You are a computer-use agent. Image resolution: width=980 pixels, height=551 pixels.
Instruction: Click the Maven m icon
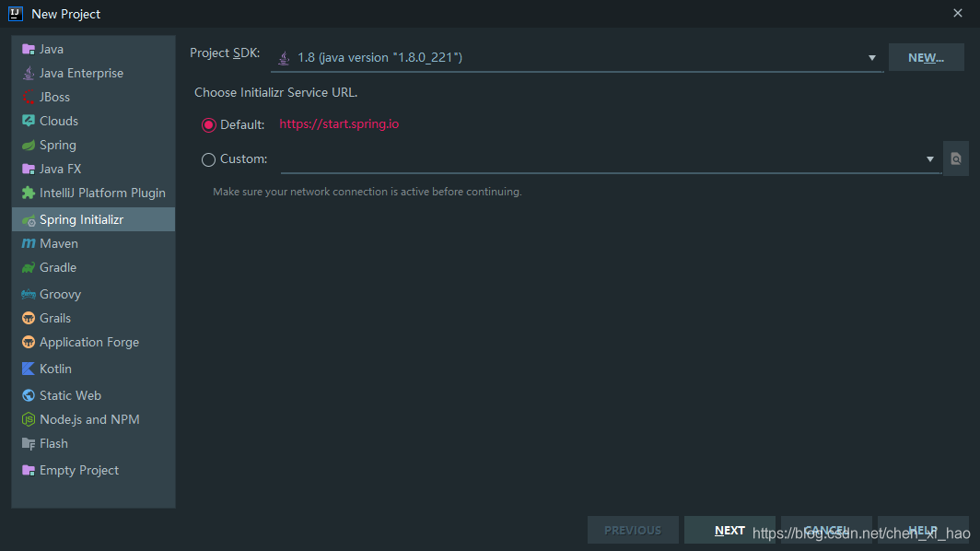click(29, 243)
